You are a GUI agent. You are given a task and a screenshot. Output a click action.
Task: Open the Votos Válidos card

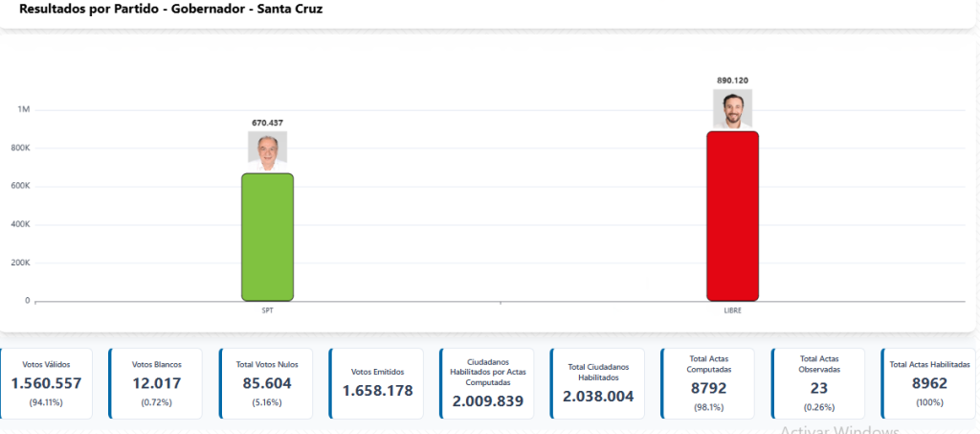click(47, 383)
